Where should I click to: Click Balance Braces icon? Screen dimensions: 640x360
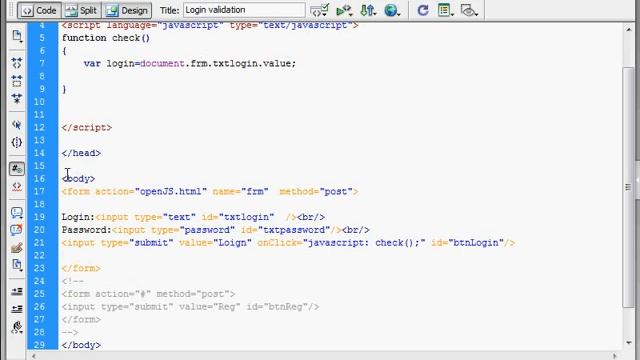17,142
